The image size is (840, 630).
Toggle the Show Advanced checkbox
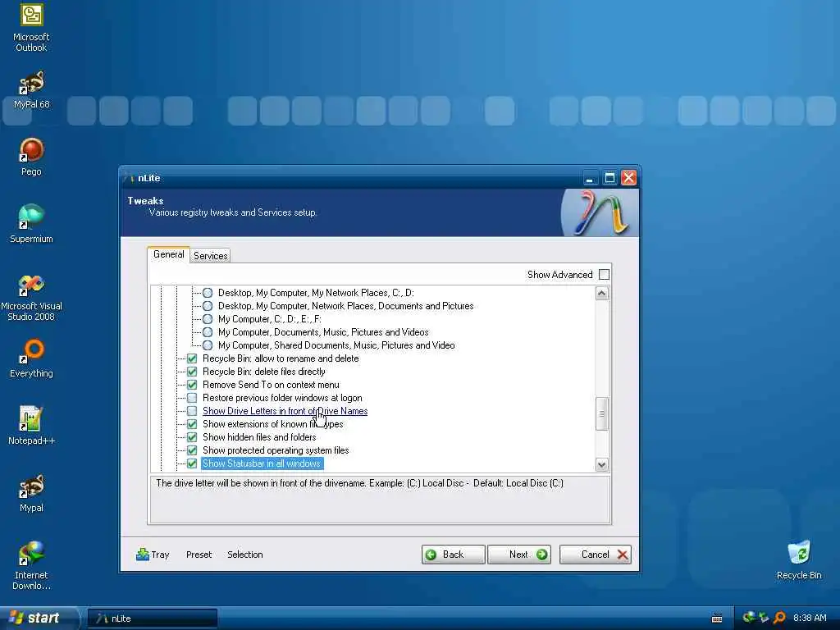604,274
